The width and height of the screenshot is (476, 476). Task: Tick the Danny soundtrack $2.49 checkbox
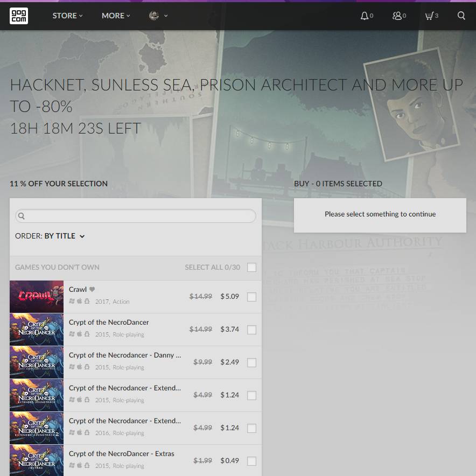point(251,362)
